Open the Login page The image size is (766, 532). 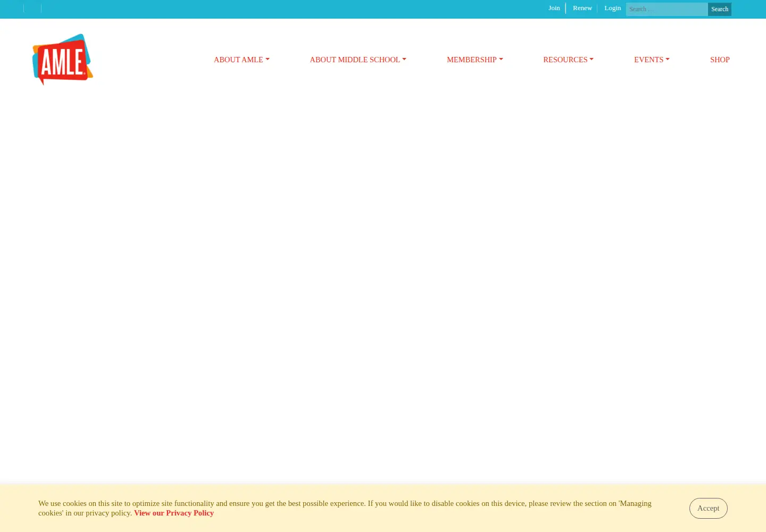click(613, 8)
